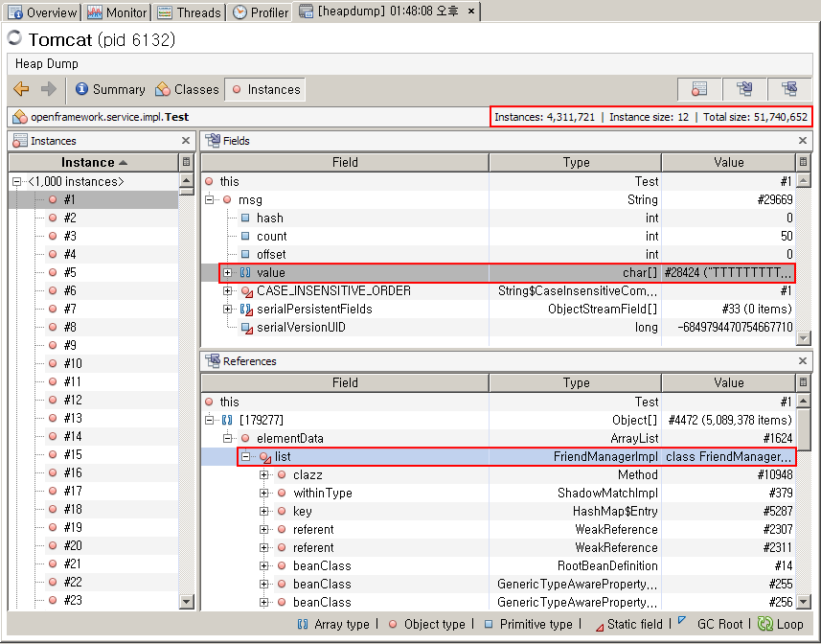Select the count field row
This screenshot has height=644, width=821.
coord(498,236)
